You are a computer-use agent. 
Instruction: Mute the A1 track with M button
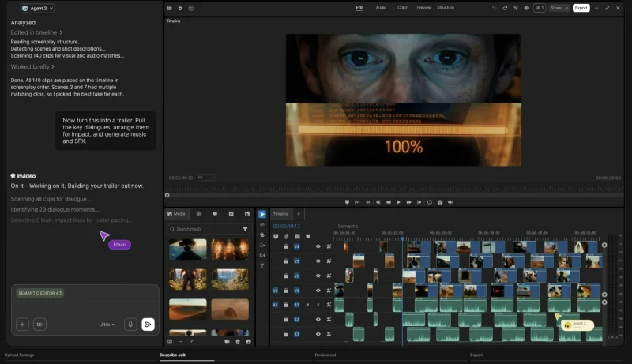307,305
